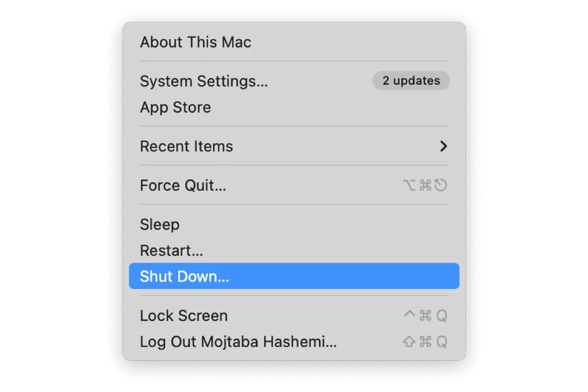This screenshot has height=392, width=588.
Task: Click the Escape symbol beside Force Quit
Action: (441, 185)
